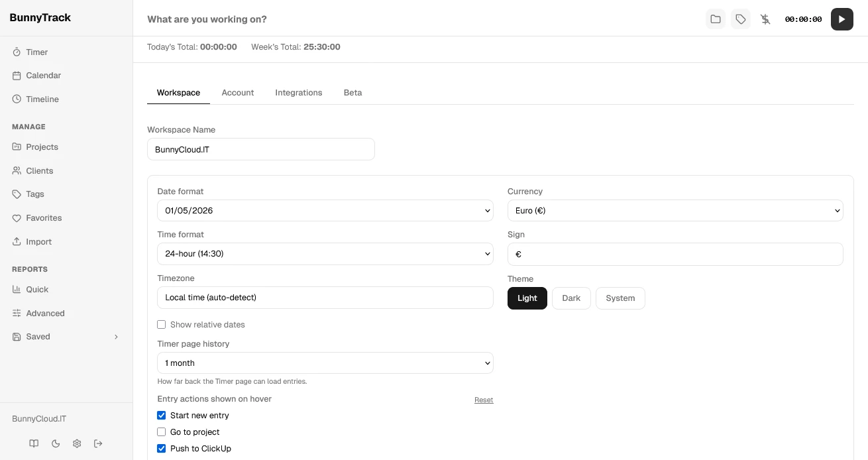Select the System theme button

click(x=620, y=298)
